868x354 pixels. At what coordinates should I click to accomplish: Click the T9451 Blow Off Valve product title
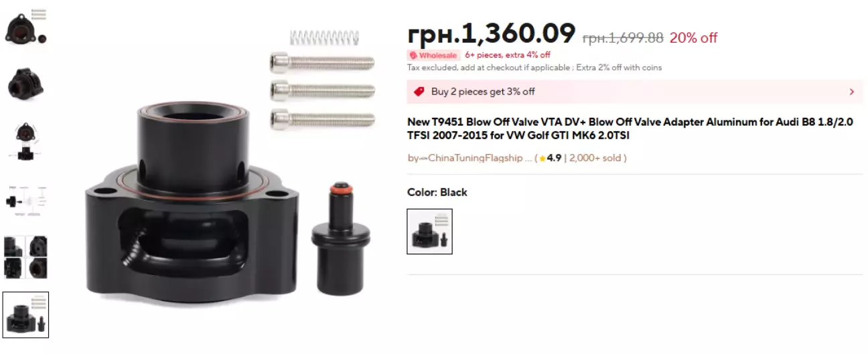pos(630,129)
